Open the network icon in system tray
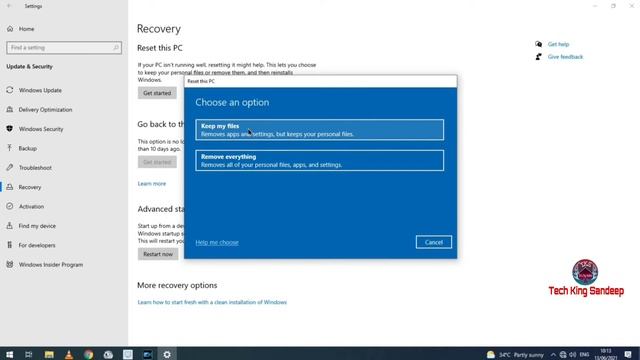The width and height of the screenshot is (640, 360). (563, 355)
